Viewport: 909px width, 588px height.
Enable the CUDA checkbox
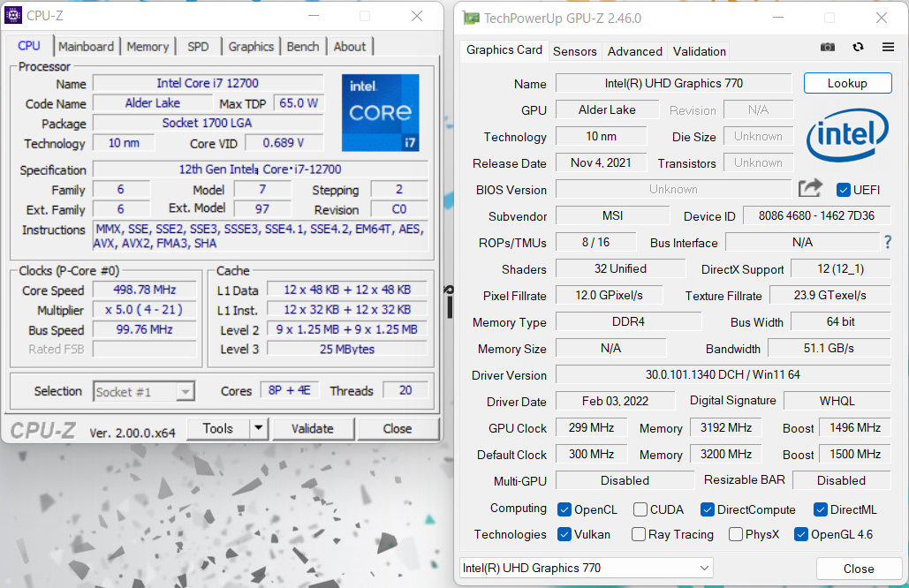(x=639, y=509)
